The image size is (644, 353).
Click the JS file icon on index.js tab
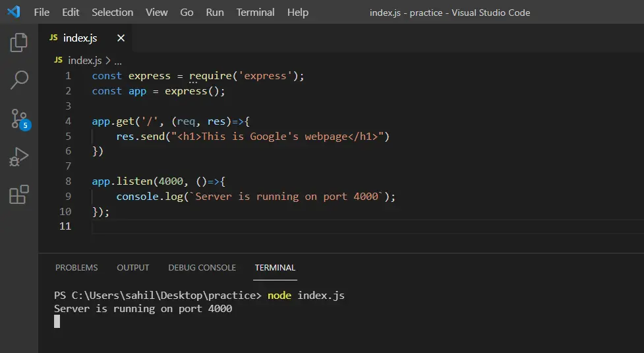(53, 38)
